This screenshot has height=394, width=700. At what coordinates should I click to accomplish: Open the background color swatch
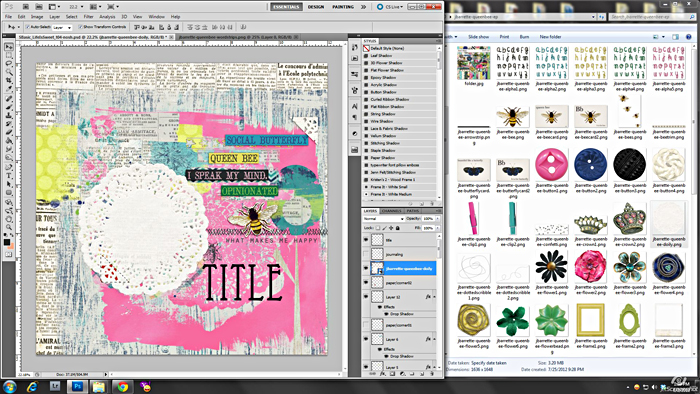click(11, 246)
